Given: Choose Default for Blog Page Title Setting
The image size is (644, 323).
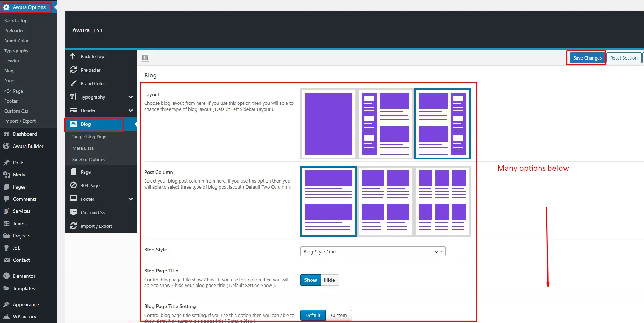Looking at the screenshot, I should point(313,315).
